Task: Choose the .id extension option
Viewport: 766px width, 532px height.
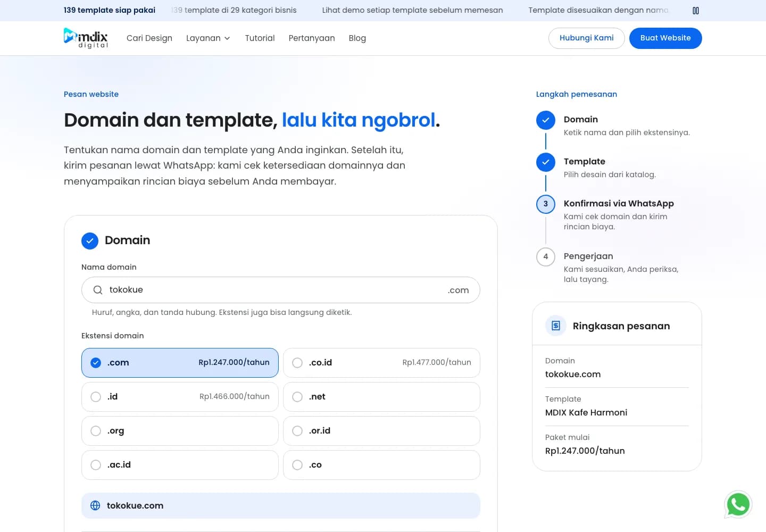Action: pos(180,397)
